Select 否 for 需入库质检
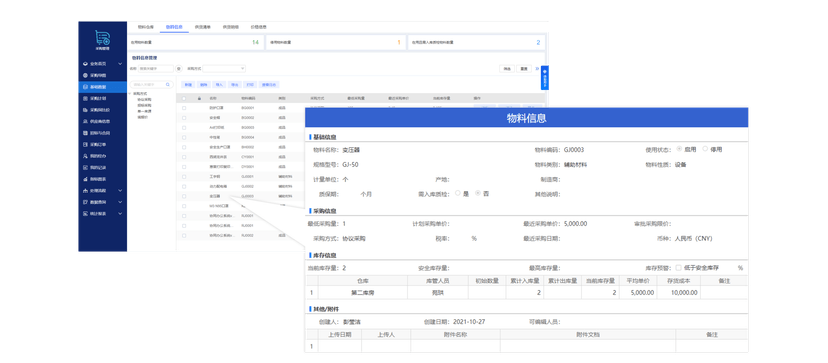Image resolution: width=828 pixels, height=363 pixels. coord(478,193)
